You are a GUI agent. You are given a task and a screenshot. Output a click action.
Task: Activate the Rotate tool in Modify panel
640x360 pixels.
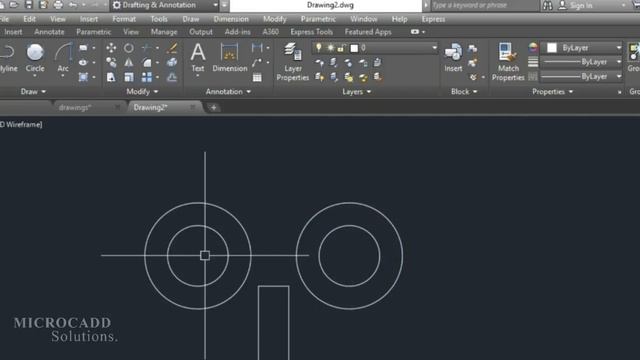129,48
